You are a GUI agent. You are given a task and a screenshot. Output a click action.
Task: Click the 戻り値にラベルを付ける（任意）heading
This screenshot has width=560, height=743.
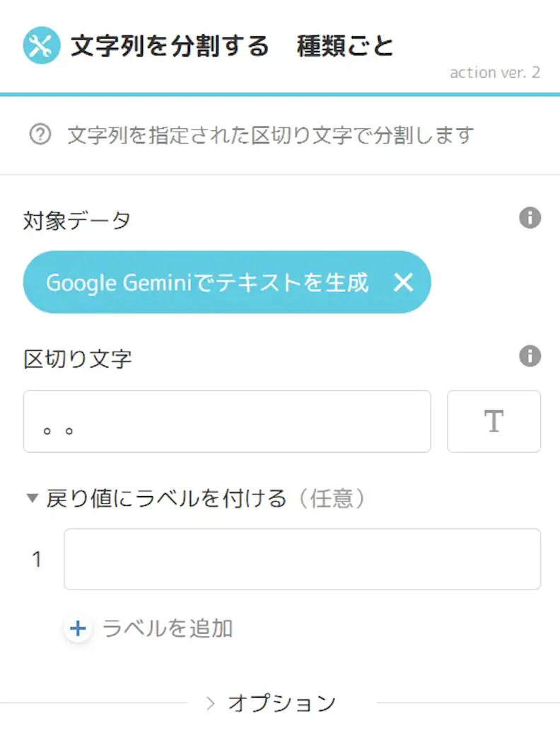(x=206, y=498)
